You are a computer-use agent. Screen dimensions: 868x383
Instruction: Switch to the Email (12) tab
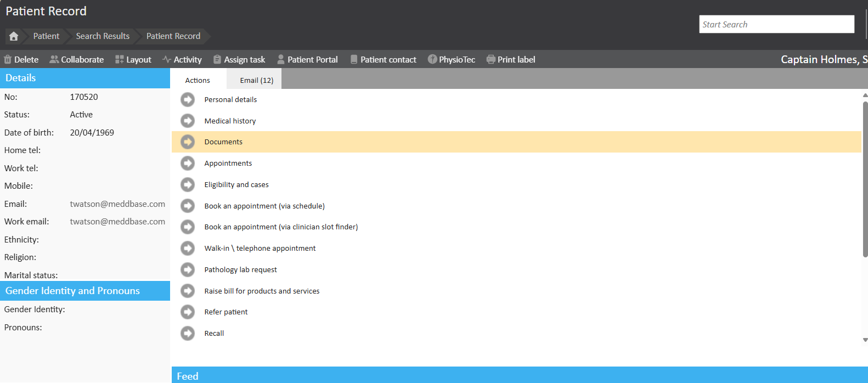(256, 80)
